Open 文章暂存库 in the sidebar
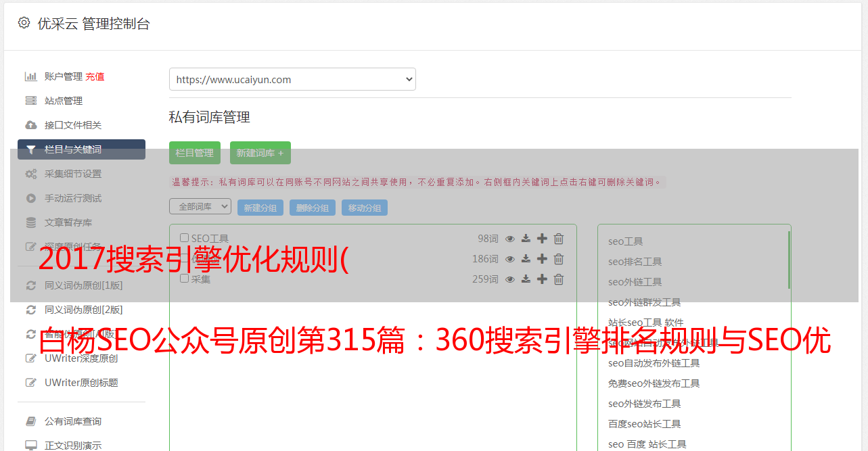Screen dimensions: 868x451 [x=68, y=222]
